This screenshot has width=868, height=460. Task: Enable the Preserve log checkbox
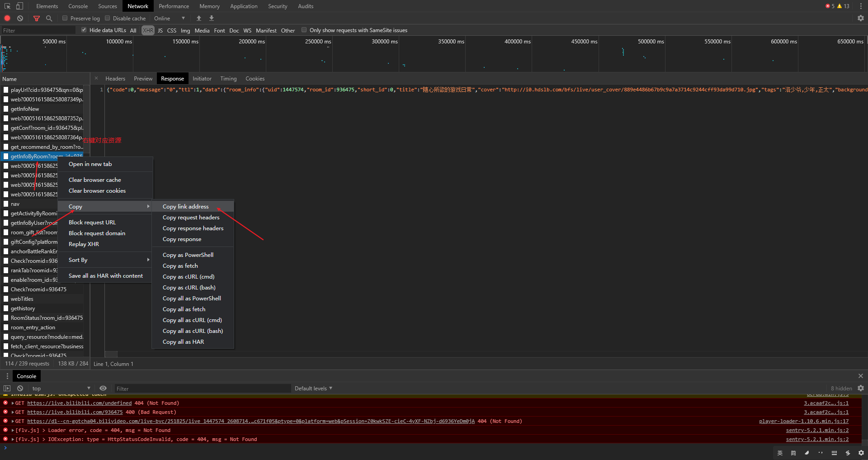coord(65,18)
